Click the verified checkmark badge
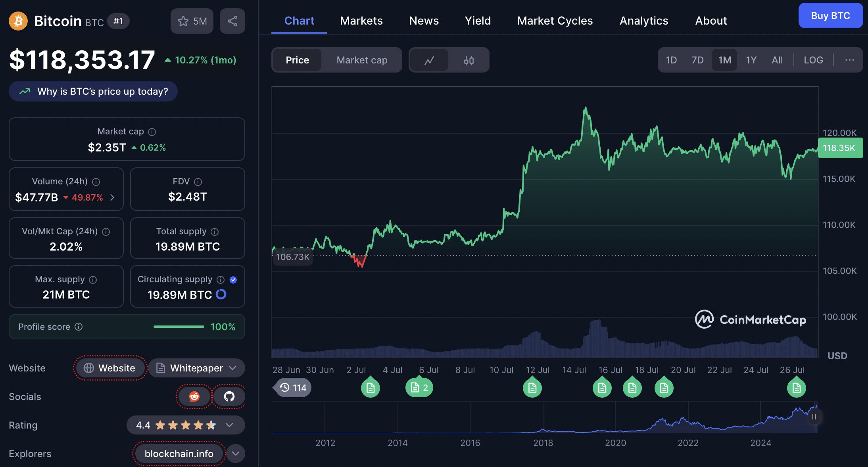Viewport: 868px width, 467px height. 233,279
